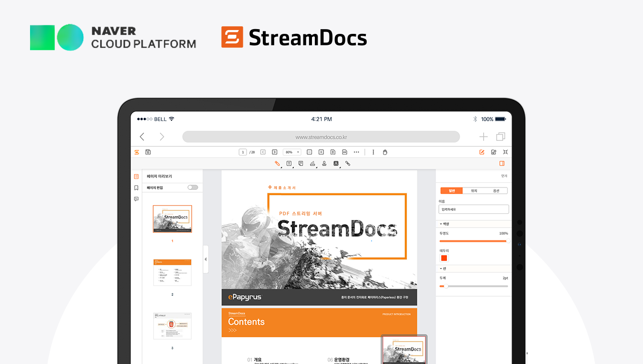Select the 옵션 tab
This screenshot has width=643, height=364.
pos(496,191)
